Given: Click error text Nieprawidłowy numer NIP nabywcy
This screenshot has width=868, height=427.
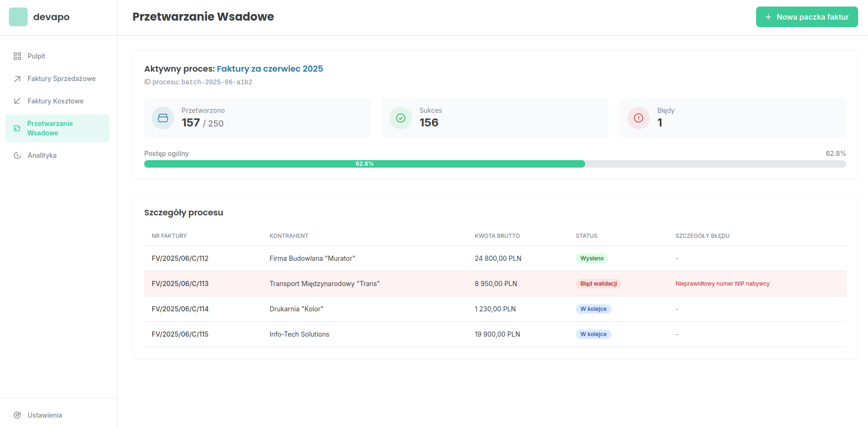Looking at the screenshot, I should point(722,284).
